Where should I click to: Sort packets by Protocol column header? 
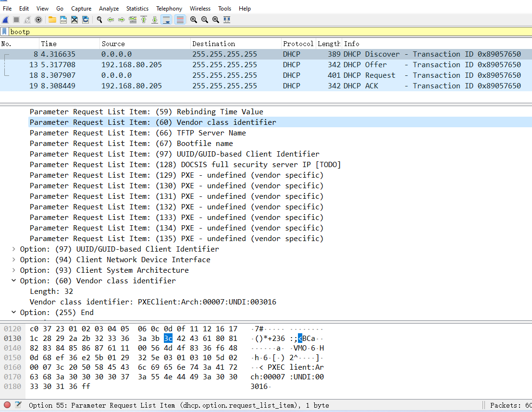click(297, 44)
